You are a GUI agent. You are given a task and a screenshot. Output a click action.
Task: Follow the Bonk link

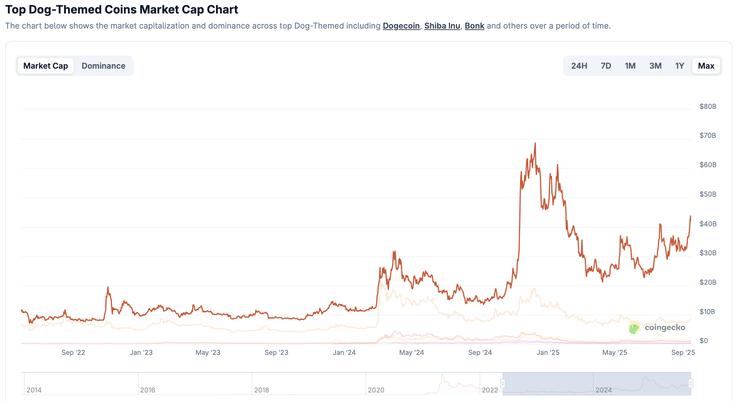coord(474,26)
